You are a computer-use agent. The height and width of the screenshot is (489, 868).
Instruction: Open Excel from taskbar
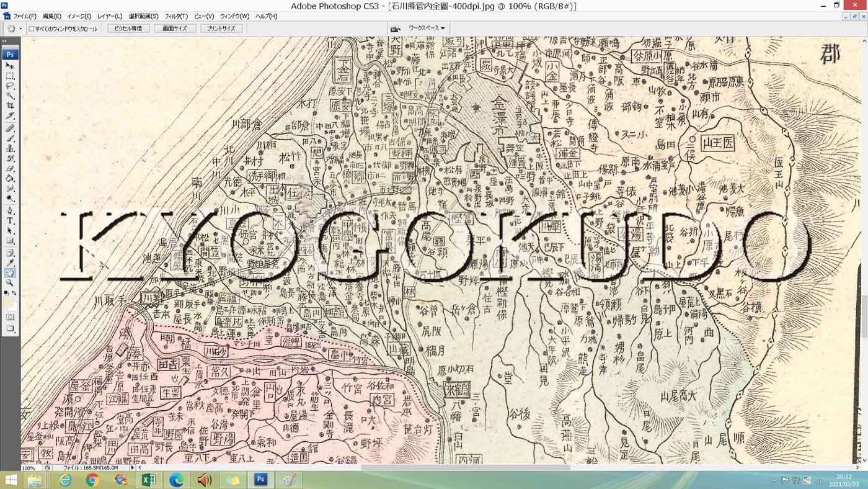(x=148, y=480)
